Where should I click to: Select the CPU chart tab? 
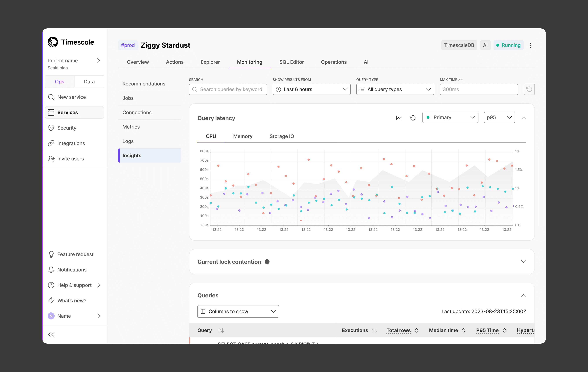[x=211, y=136]
